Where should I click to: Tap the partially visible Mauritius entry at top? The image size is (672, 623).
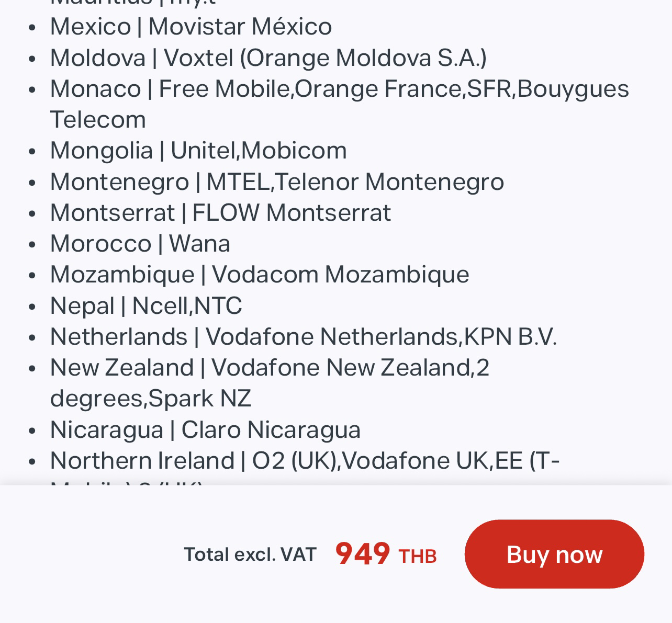click(x=133, y=3)
